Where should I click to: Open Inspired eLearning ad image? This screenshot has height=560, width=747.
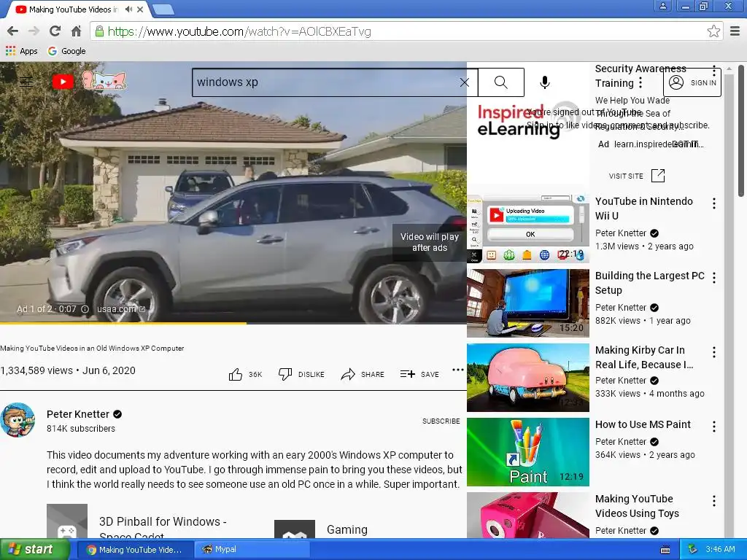528,121
